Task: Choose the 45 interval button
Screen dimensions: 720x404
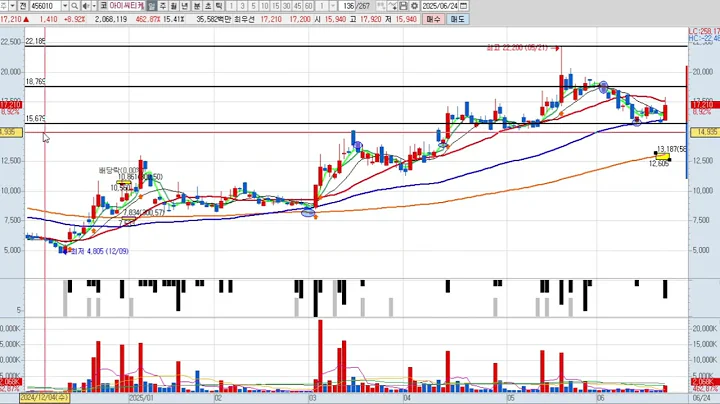Action: tap(298, 6)
